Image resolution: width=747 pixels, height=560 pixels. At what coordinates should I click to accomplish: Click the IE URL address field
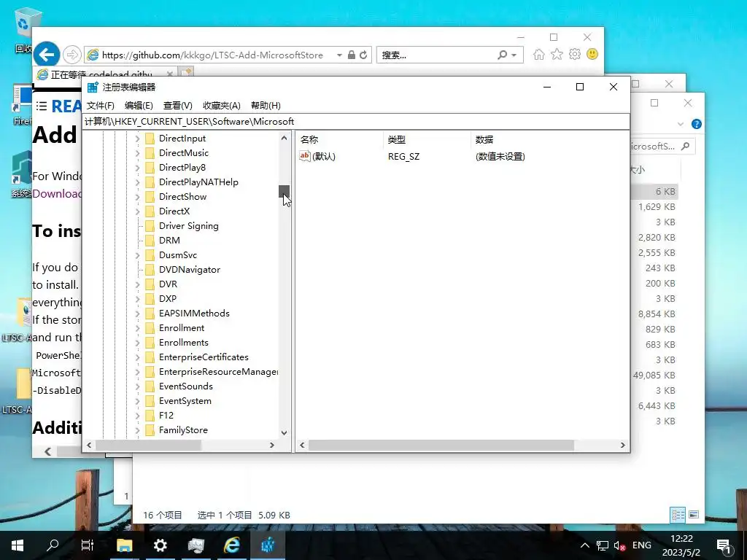[x=212, y=55]
